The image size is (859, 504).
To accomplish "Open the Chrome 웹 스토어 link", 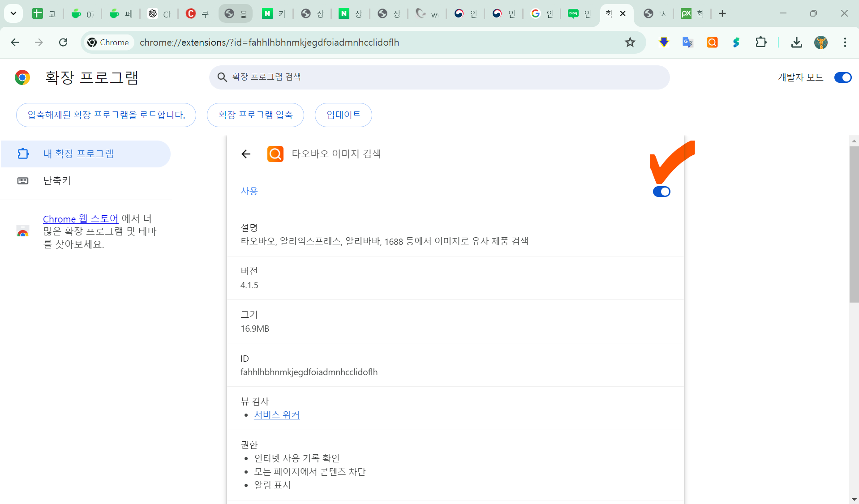I will [x=81, y=219].
